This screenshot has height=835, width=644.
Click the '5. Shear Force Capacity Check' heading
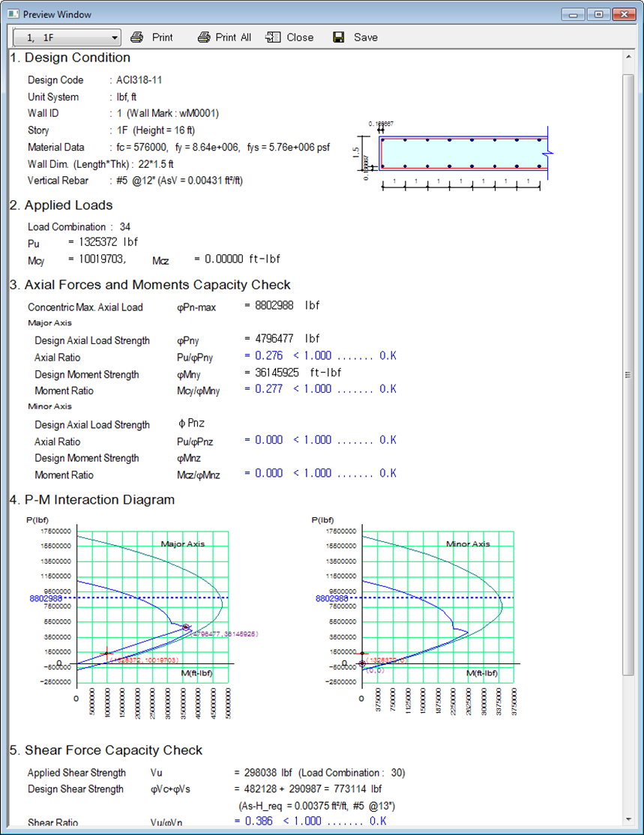coord(106,750)
